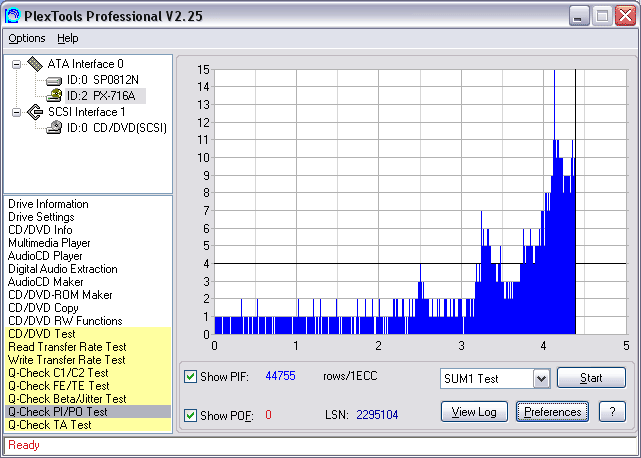
Task: Open AudioCD Maker
Action: click(x=45, y=282)
